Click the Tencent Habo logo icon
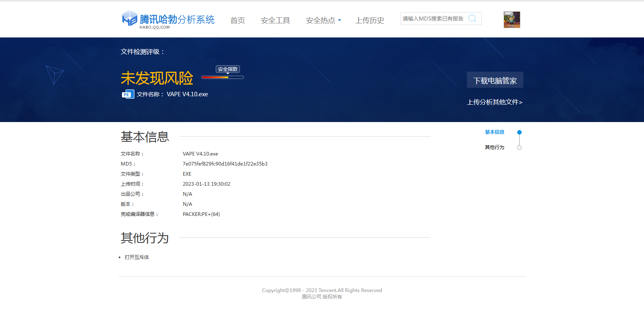Screen dimensions: 644x319 [x=130, y=19]
